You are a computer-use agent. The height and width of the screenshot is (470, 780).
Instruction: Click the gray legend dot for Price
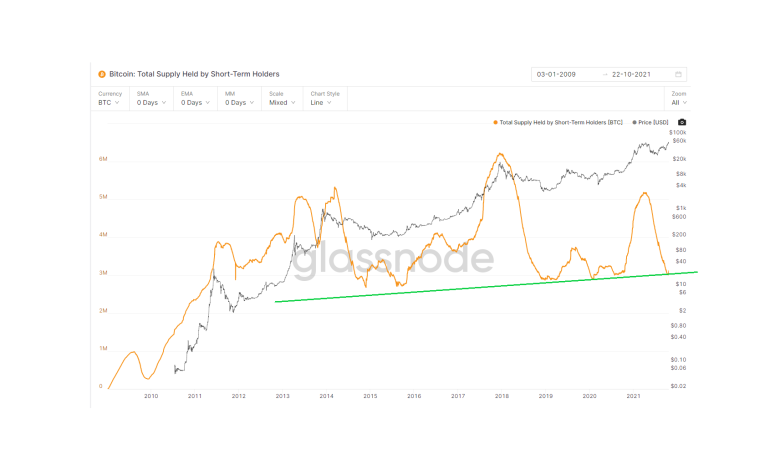[x=634, y=122]
